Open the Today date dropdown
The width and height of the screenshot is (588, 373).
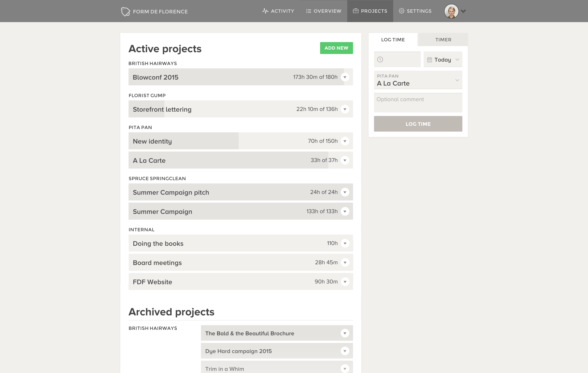[x=443, y=60]
